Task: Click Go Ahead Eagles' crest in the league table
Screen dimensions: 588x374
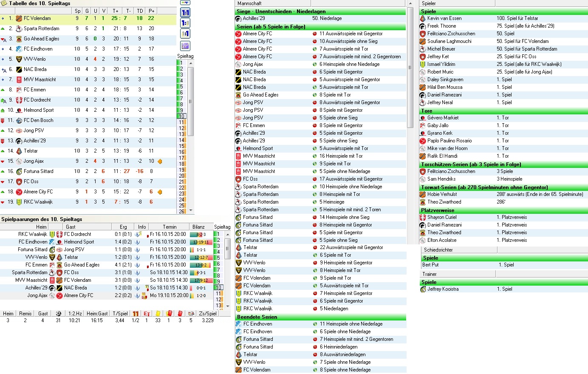Action: coord(19,39)
